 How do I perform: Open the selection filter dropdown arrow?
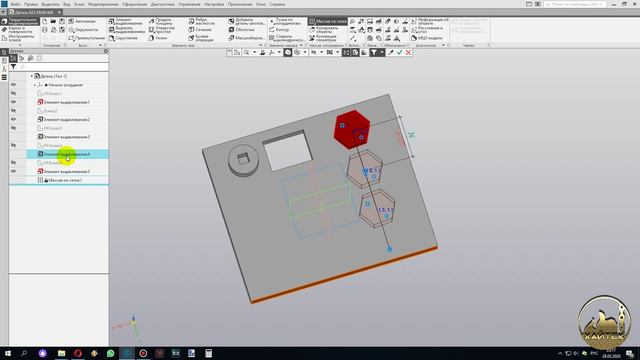coord(382,53)
